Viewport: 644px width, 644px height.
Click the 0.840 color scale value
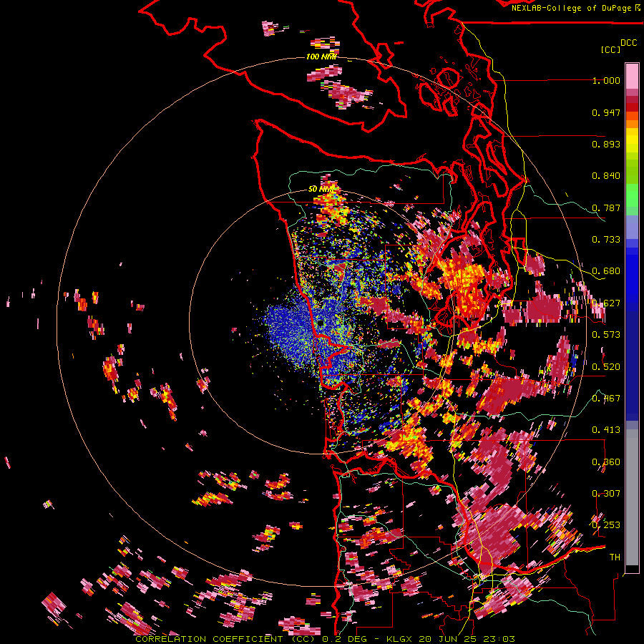coord(606,176)
